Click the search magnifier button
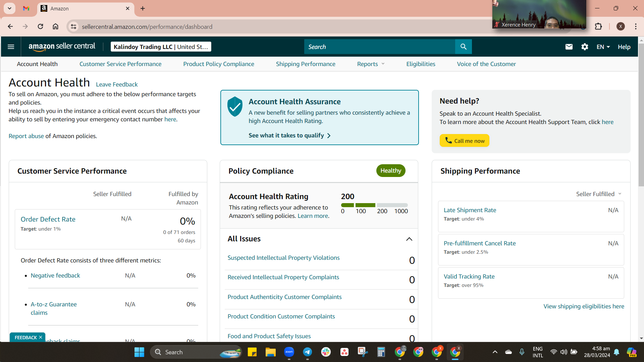 click(463, 47)
